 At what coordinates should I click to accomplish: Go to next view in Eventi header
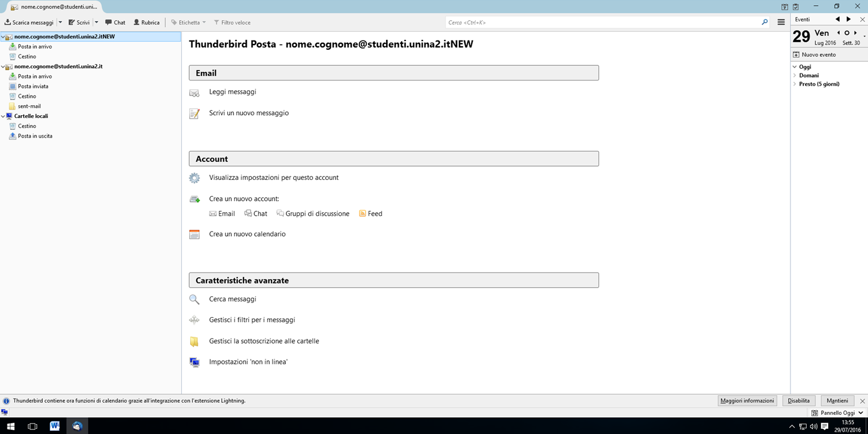point(849,20)
